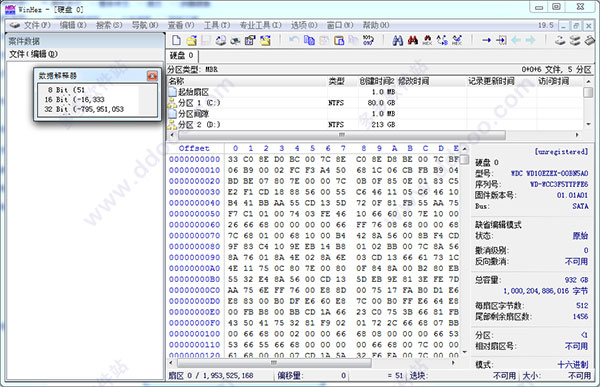
Task: Click the 分区 2 (D:) partition icon
Action: (173, 125)
